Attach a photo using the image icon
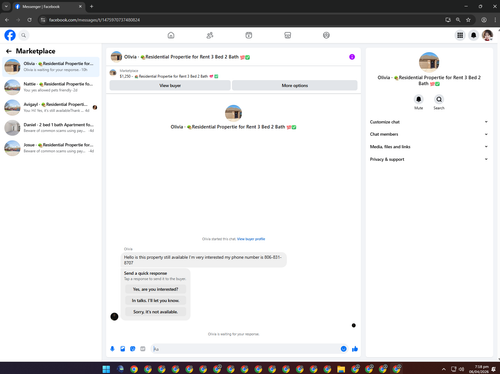This screenshot has height=374, width=500. coord(123,349)
